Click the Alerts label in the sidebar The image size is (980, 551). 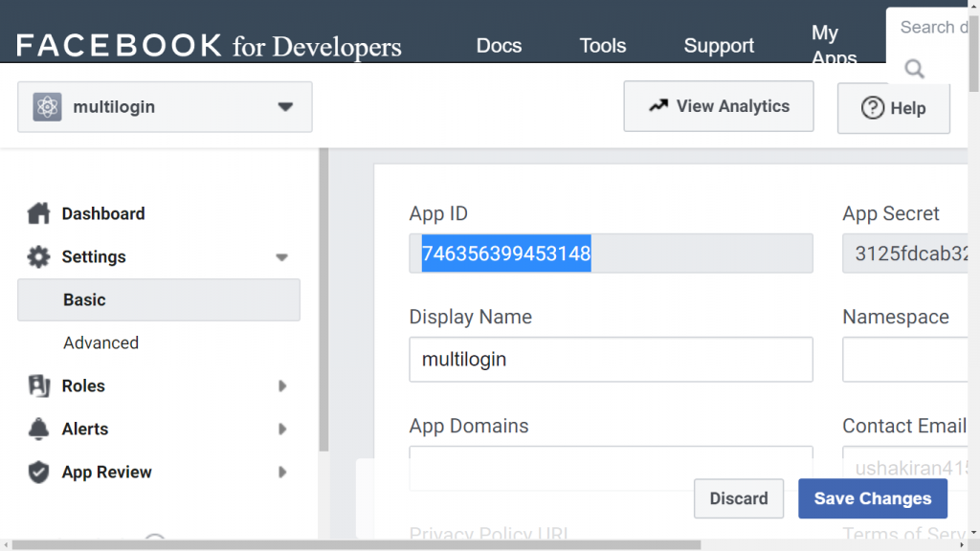[x=85, y=430]
